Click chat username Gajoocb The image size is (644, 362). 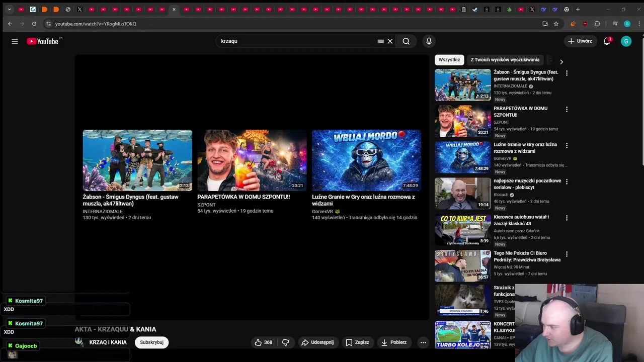[26, 346]
